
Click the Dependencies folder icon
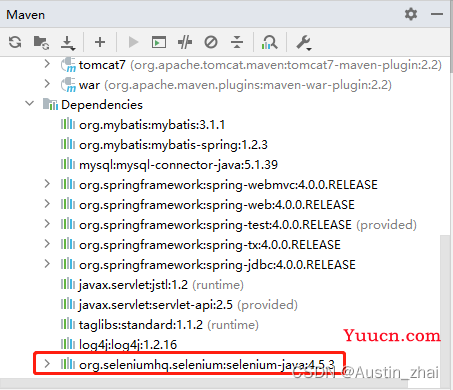tap(50, 104)
